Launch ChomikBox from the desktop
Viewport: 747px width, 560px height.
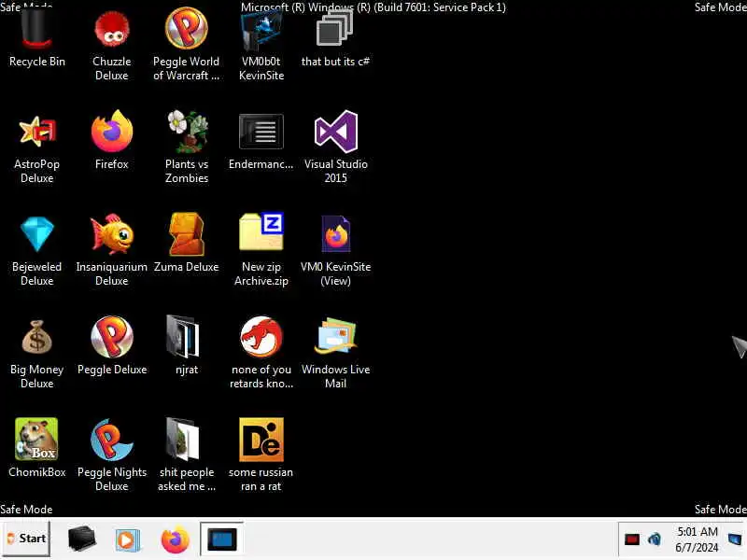[x=36, y=449]
